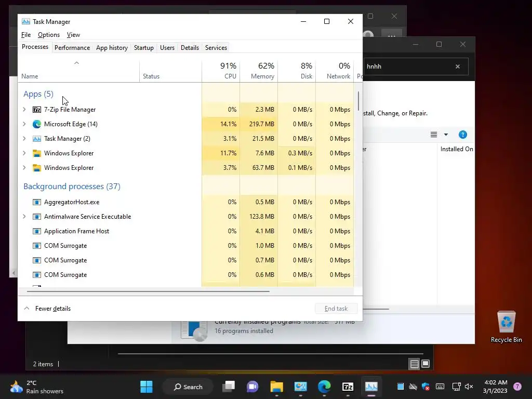Open the view dropdown arrow in Programs window
The width and height of the screenshot is (532, 399).
[446, 135]
